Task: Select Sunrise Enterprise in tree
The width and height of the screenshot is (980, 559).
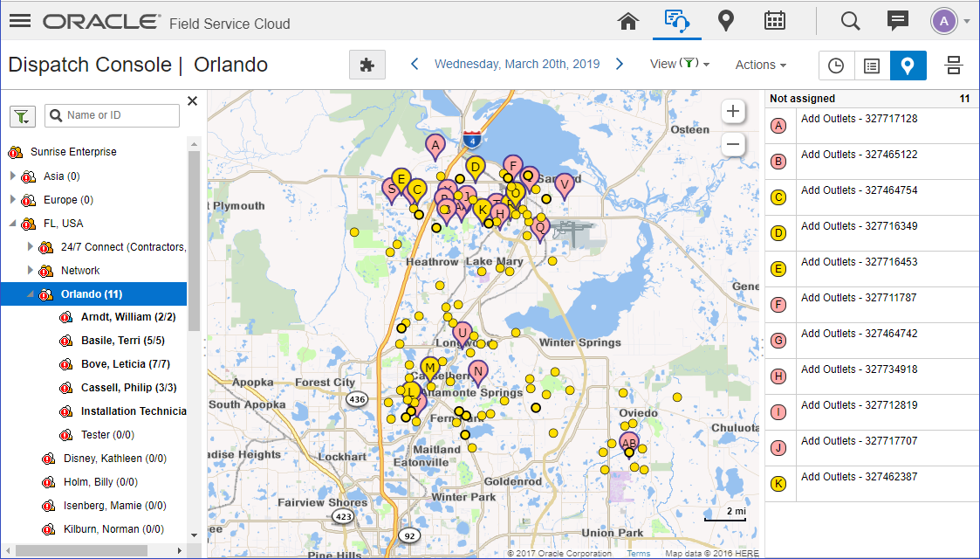Action: [73, 152]
